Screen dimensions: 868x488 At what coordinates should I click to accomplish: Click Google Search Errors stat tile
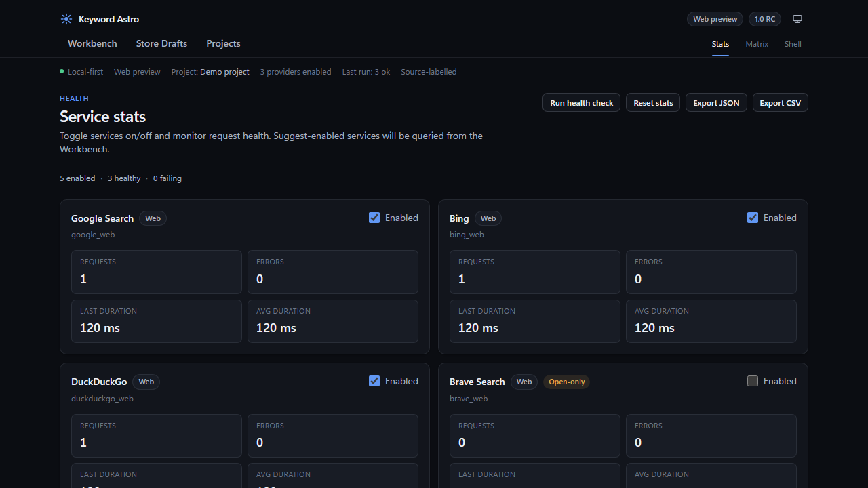point(333,272)
